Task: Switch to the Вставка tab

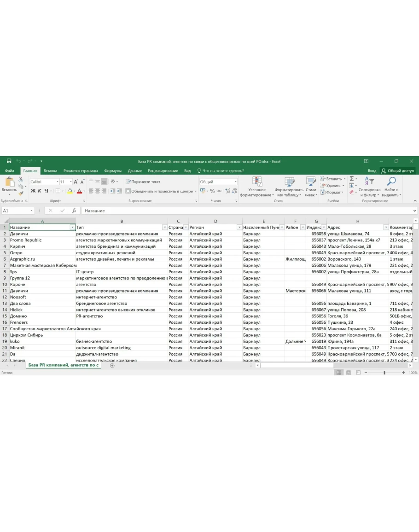Action: coord(50,171)
